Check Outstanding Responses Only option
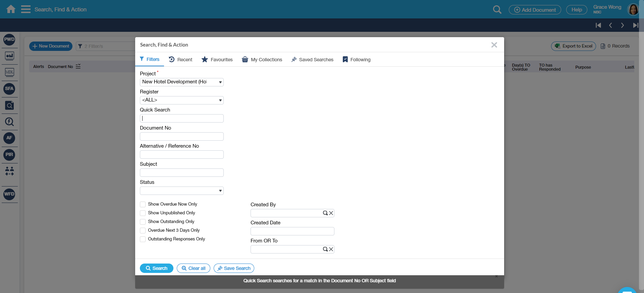Image resolution: width=644 pixels, height=293 pixels. click(143, 239)
